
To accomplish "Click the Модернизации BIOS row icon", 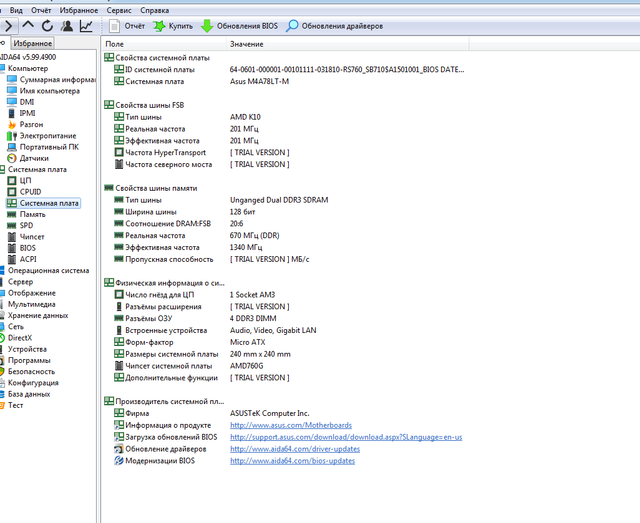I will 118,461.
